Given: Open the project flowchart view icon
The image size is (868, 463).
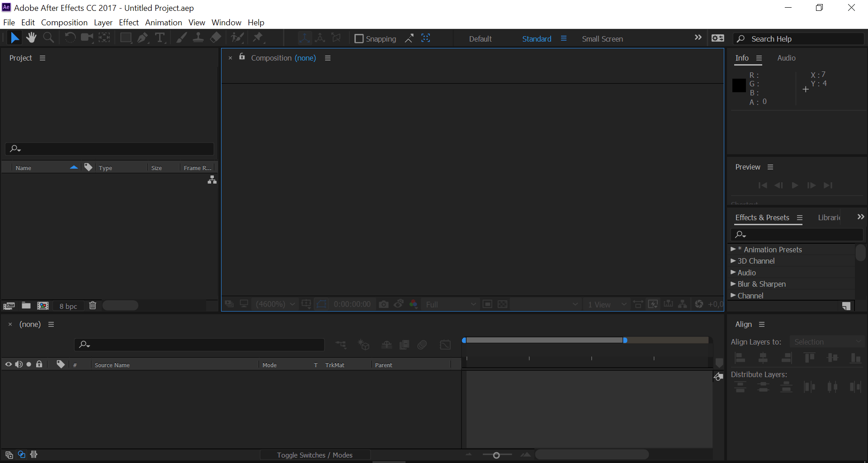Looking at the screenshot, I should pyautogui.click(x=212, y=180).
